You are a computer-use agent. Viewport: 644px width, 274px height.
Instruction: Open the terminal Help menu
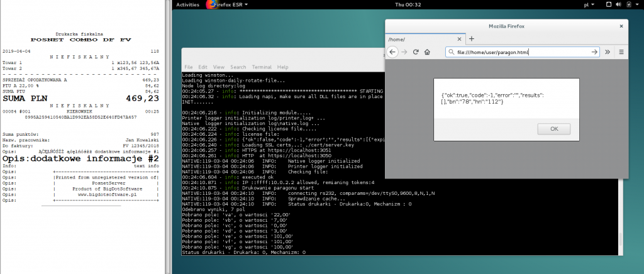pos(282,67)
